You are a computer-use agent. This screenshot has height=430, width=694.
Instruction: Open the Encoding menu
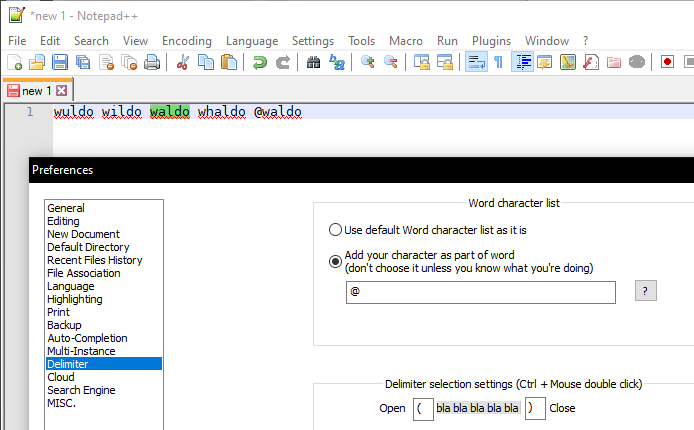click(187, 41)
